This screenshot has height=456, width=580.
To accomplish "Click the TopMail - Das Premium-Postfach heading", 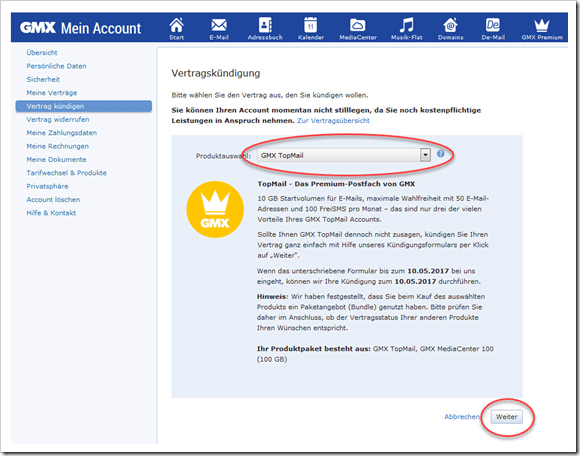I will (x=336, y=184).
